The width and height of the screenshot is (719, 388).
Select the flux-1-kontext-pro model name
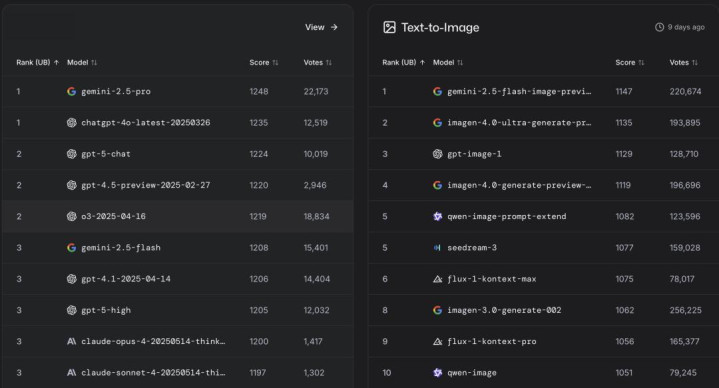[x=492, y=341]
